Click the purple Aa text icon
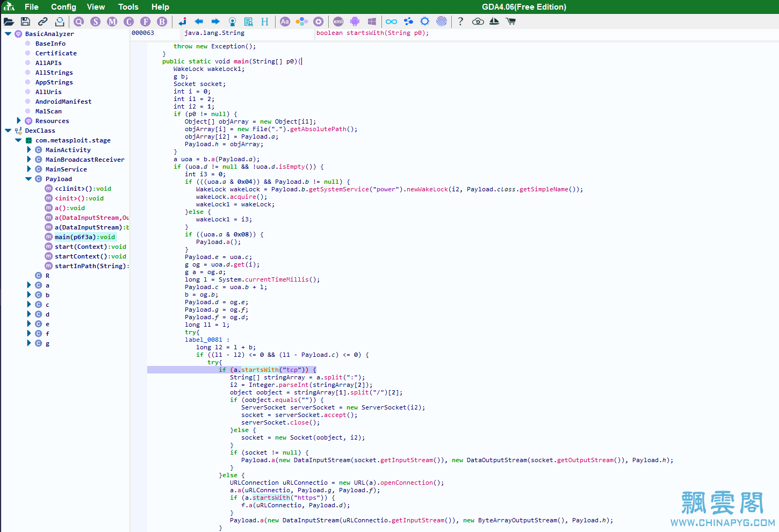 [x=285, y=21]
